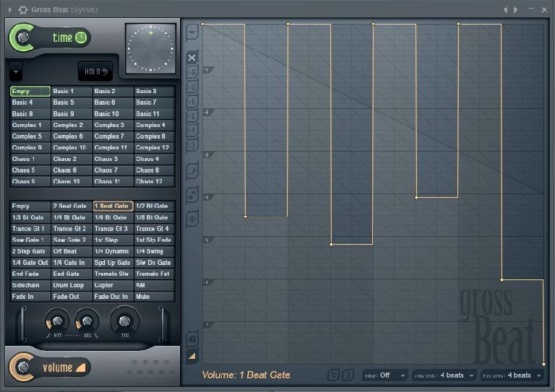Toggle the HOLD button
The height and width of the screenshot is (392, 555).
point(95,71)
